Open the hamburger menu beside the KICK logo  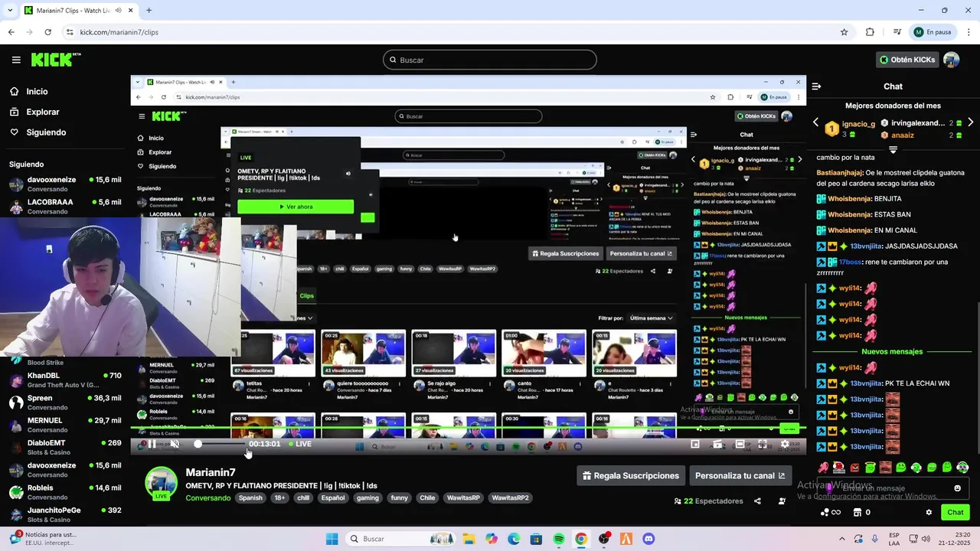coord(16,60)
